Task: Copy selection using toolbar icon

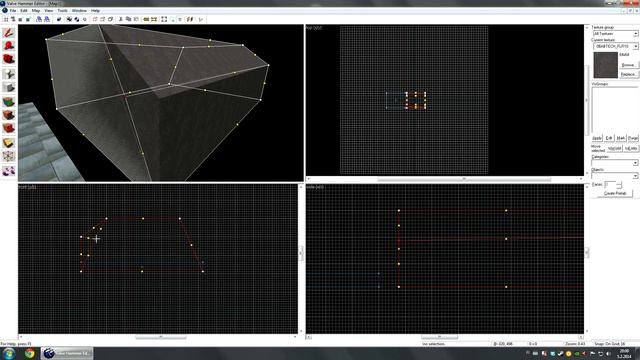Action: (x=128, y=19)
